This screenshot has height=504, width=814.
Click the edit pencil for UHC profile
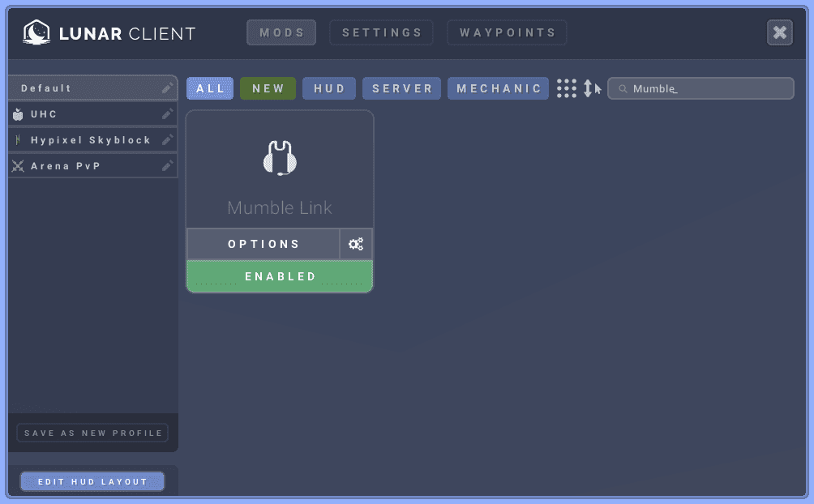167,114
